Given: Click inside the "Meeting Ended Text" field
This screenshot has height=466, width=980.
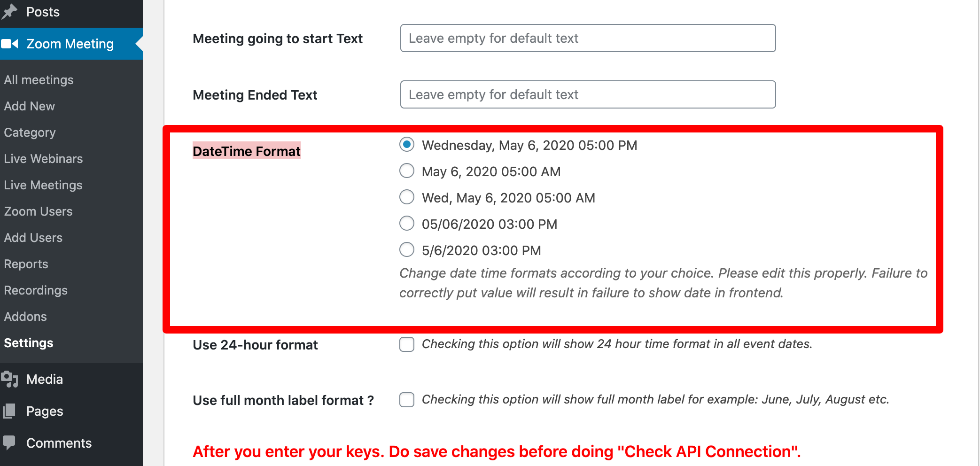Looking at the screenshot, I should click(587, 94).
